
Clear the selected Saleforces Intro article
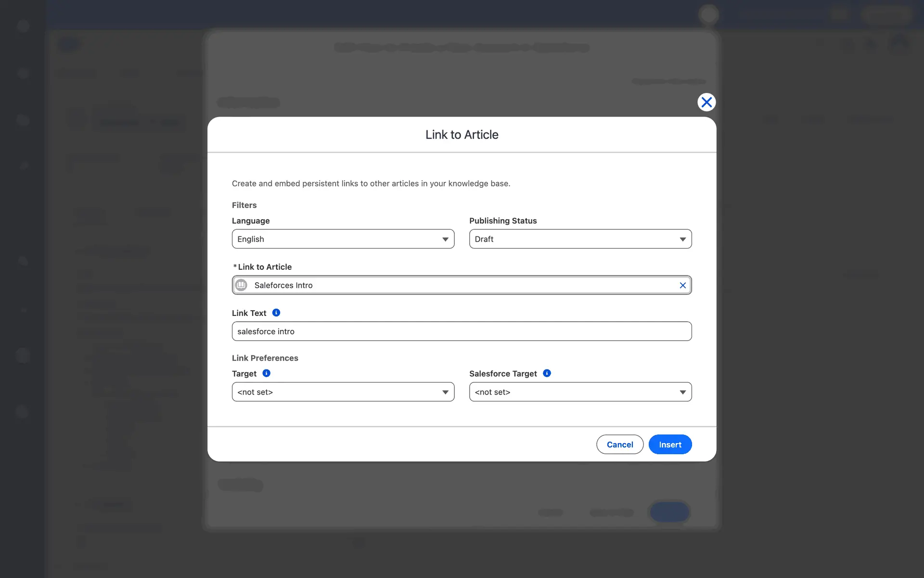(682, 285)
